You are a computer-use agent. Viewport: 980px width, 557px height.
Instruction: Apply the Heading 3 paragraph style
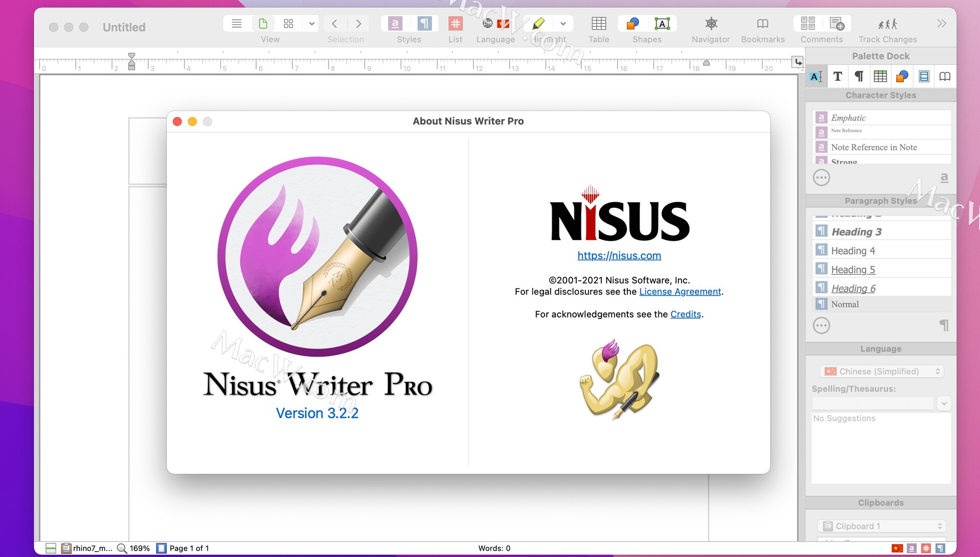point(881,231)
